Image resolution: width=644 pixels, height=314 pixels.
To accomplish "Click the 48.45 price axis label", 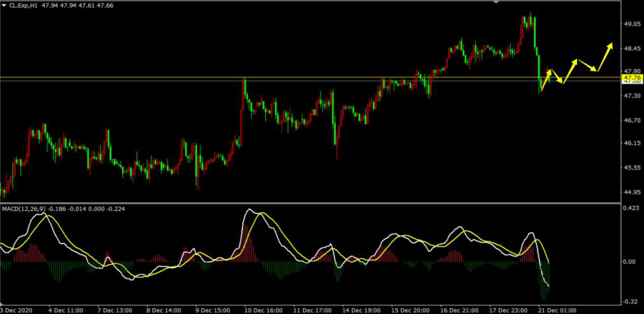I will click(x=632, y=49).
